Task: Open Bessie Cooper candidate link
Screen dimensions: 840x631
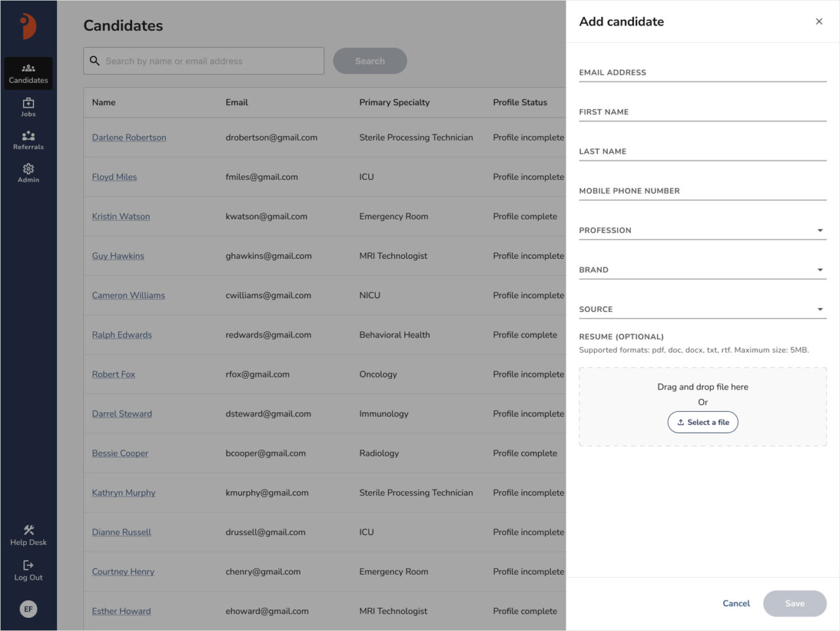Action: 120,452
